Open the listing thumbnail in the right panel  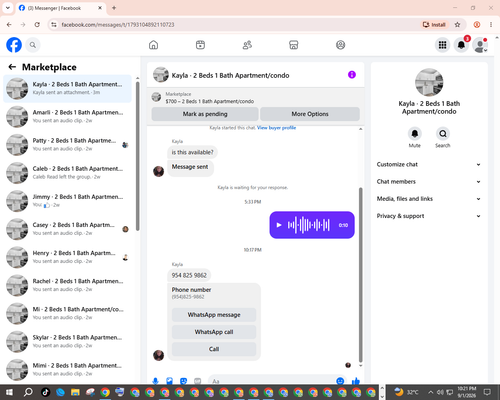click(429, 82)
